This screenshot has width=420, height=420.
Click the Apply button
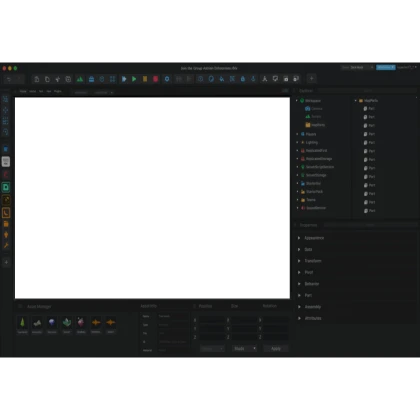(x=276, y=349)
